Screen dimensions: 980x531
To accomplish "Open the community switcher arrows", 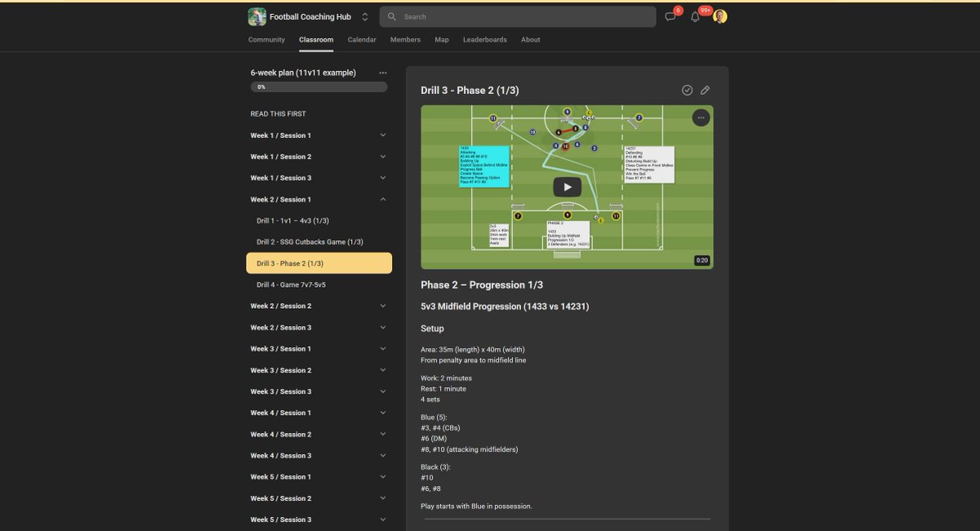I will click(x=365, y=16).
